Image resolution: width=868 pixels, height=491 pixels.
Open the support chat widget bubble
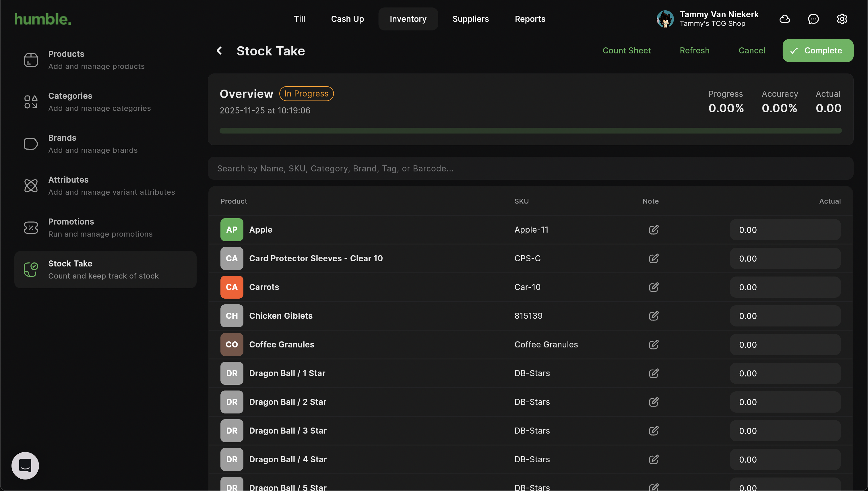(25, 465)
